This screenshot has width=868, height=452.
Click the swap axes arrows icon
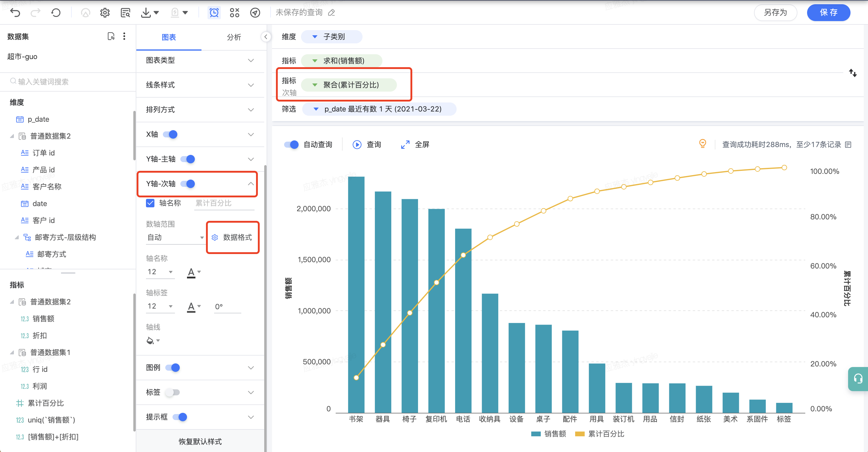tap(853, 73)
